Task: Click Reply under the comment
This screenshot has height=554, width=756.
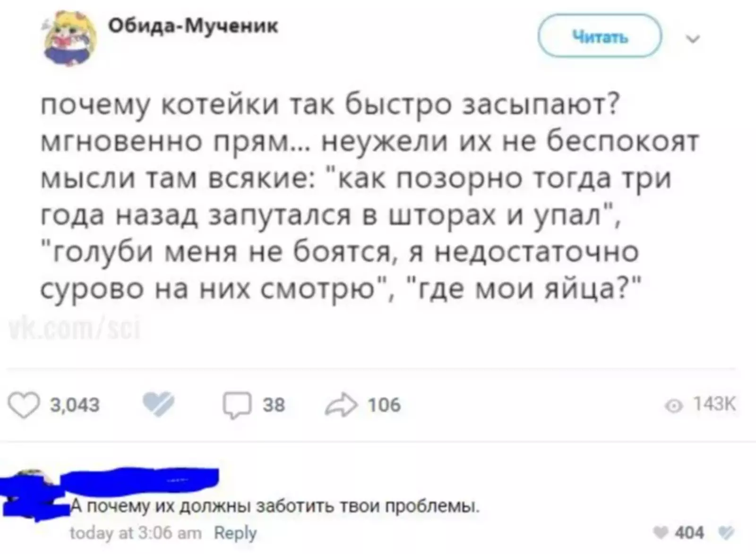Action: click(x=235, y=533)
